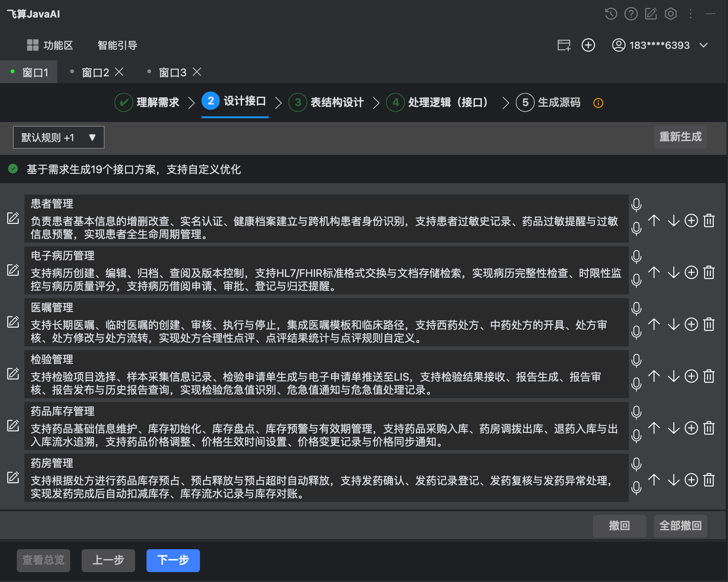Image resolution: width=728 pixels, height=582 pixels.
Task: Add an entry after 药品库存管理
Action: click(x=691, y=428)
